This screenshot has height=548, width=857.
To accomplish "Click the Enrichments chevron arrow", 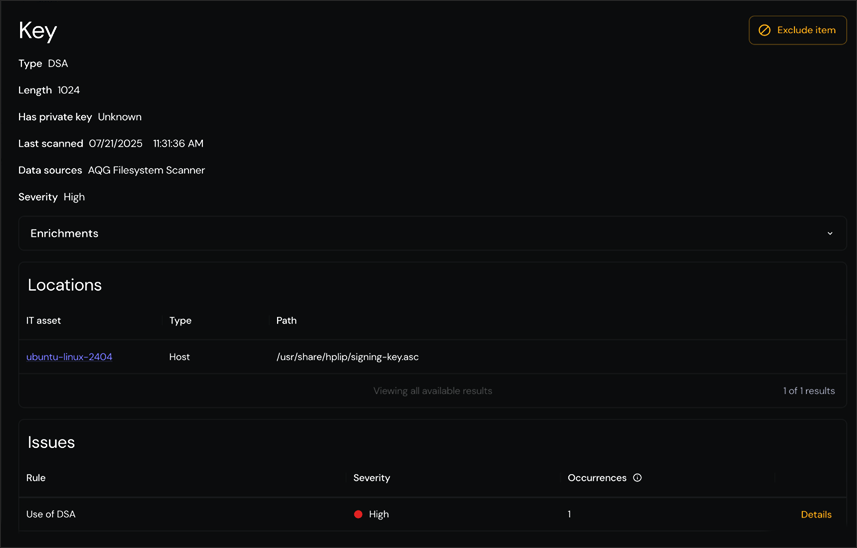I will coord(830,233).
